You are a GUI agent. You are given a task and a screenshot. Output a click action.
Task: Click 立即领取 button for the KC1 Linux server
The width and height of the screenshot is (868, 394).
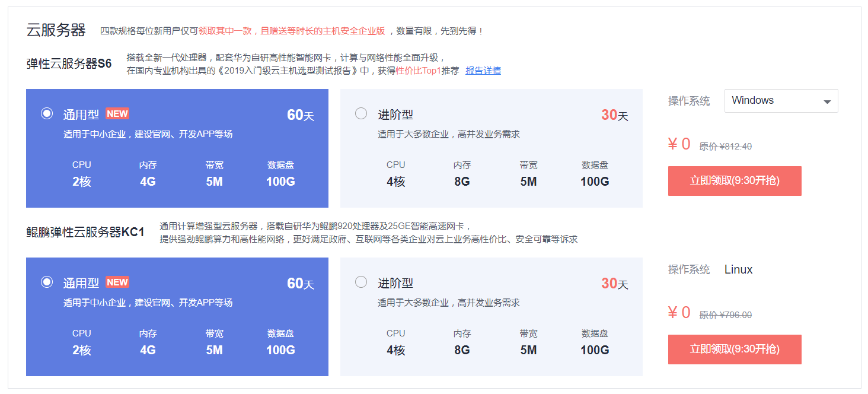(x=735, y=349)
